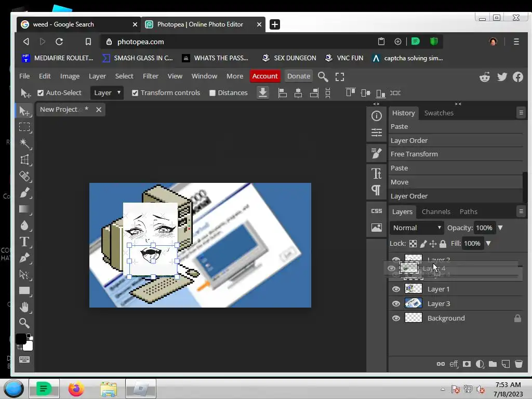The width and height of the screenshot is (532, 399).
Task: Select the Move tool in the left toolbar
Action: pos(24,111)
